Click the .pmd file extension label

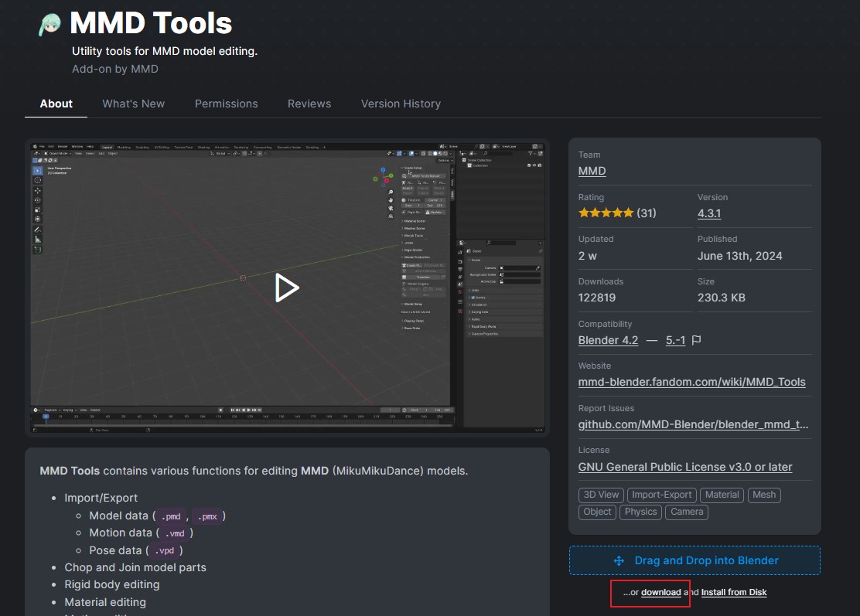point(171,516)
